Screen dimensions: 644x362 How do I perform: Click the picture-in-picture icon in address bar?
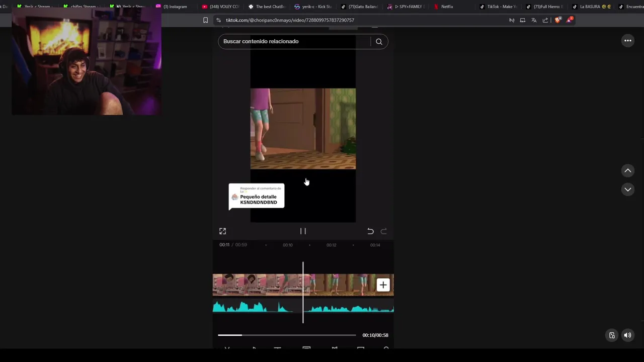522,20
